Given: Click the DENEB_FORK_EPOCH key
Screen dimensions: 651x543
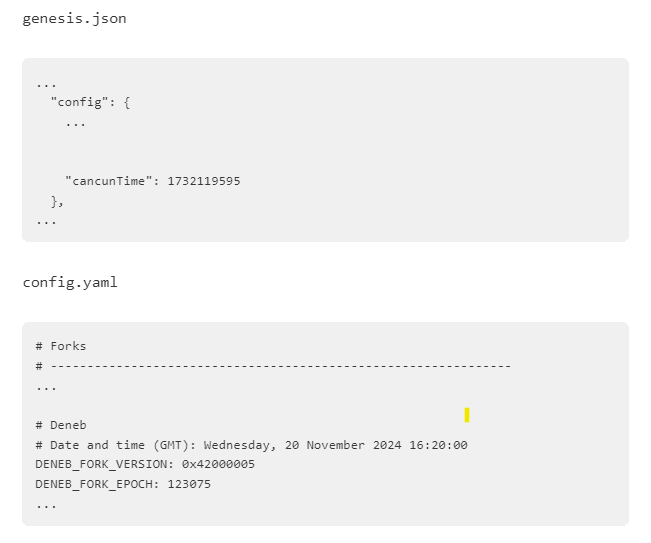Looking at the screenshot, I should coord(94,484).
